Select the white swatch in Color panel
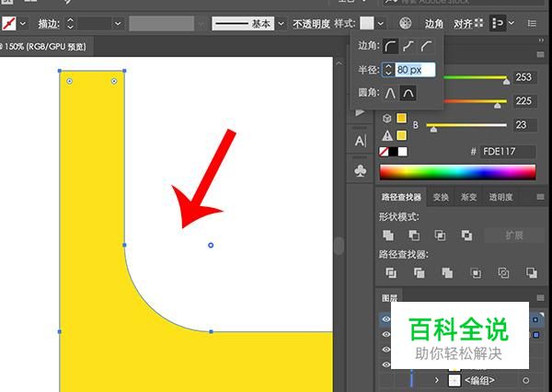The width and height of the screenshot is (552, 392). (x=403, y=152)
